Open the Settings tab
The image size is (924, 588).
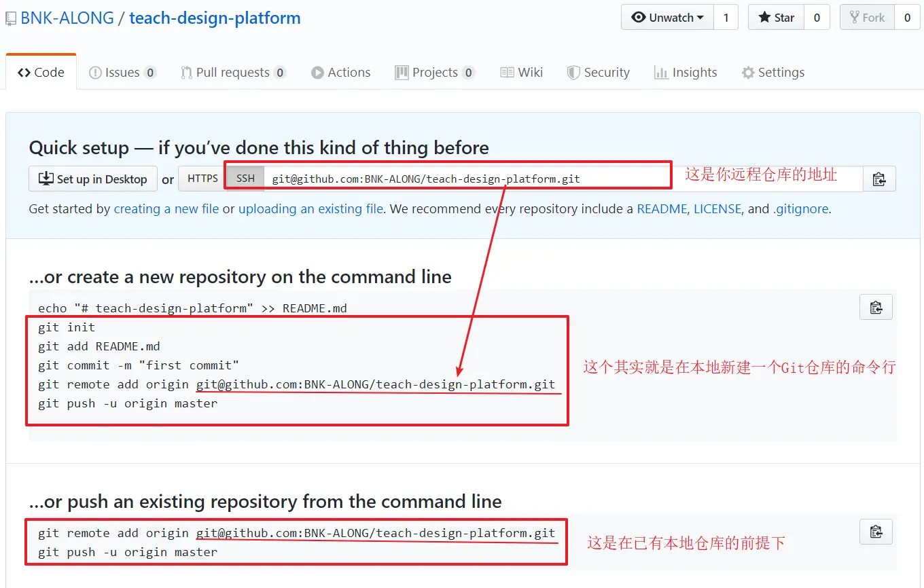(x=773, y=72)
